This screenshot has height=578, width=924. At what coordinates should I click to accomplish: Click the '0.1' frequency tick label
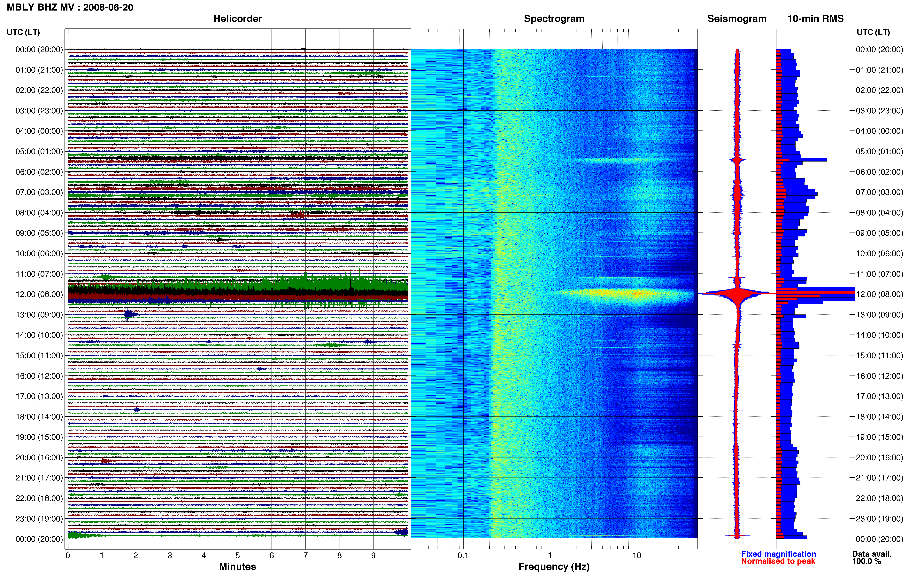coord(463,555)
